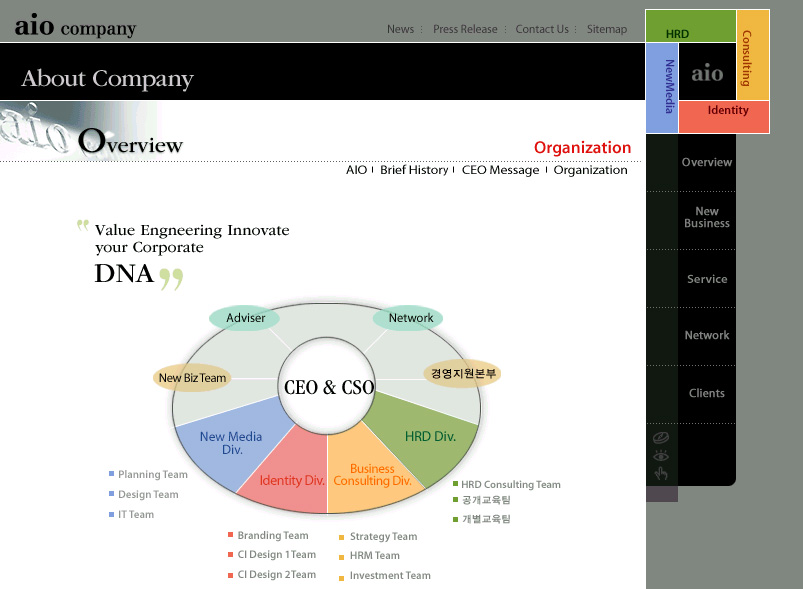Click the coffee-bean icon in the sidebar
The width and height of the screenshot is (803, 589).
tap(661, 438)
